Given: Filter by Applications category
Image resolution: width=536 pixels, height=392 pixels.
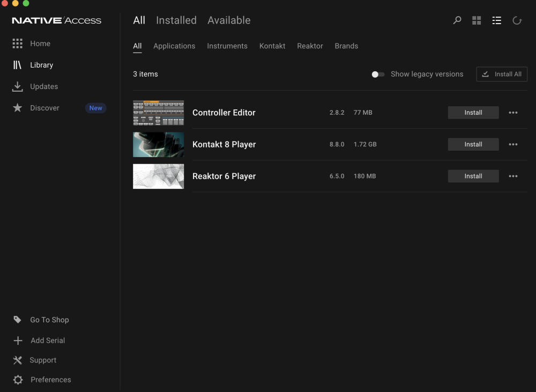Looking at the screenshot, I should (x=174, y=46).
